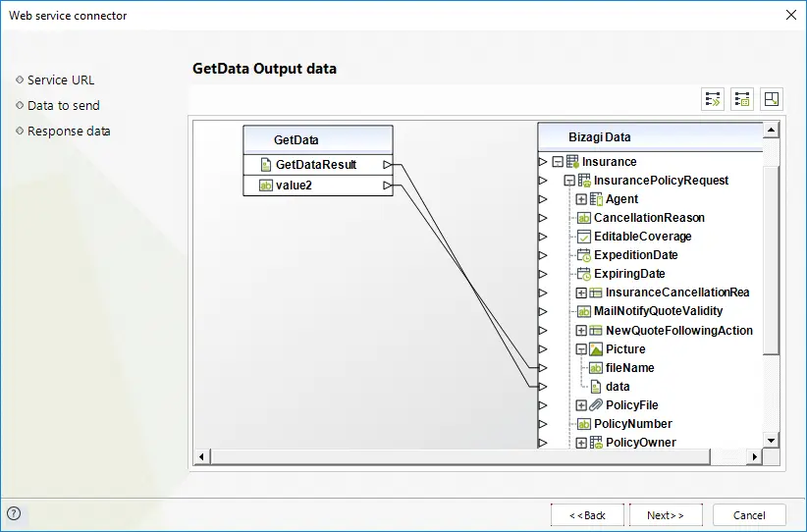
Task: Click the auto-map toolbar icon
Action: pos(713,99)
